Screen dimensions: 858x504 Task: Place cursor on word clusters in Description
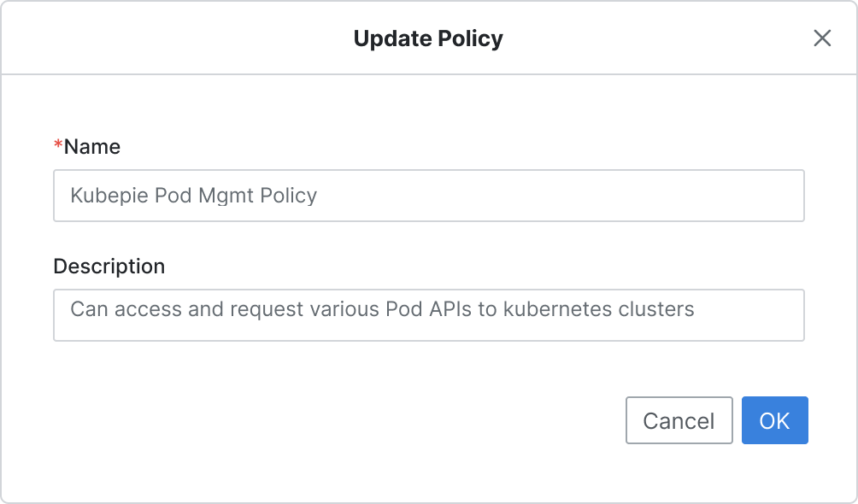656,309
